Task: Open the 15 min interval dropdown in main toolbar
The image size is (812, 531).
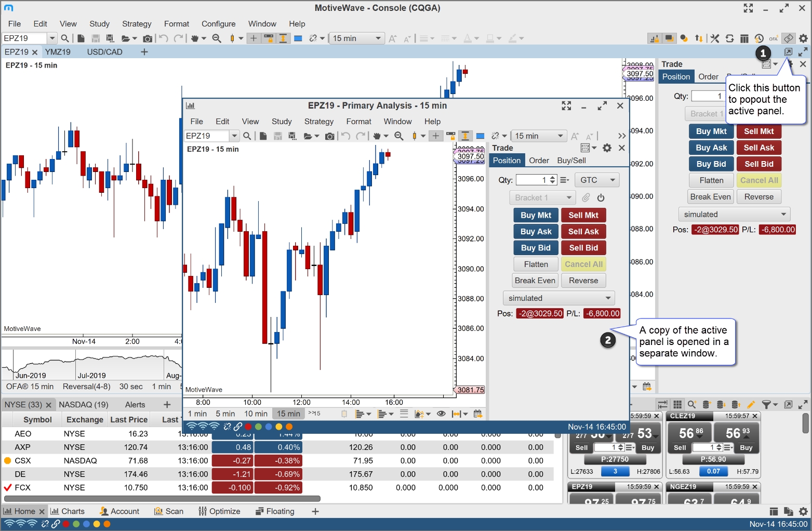Action: click(x=357, y=38)
